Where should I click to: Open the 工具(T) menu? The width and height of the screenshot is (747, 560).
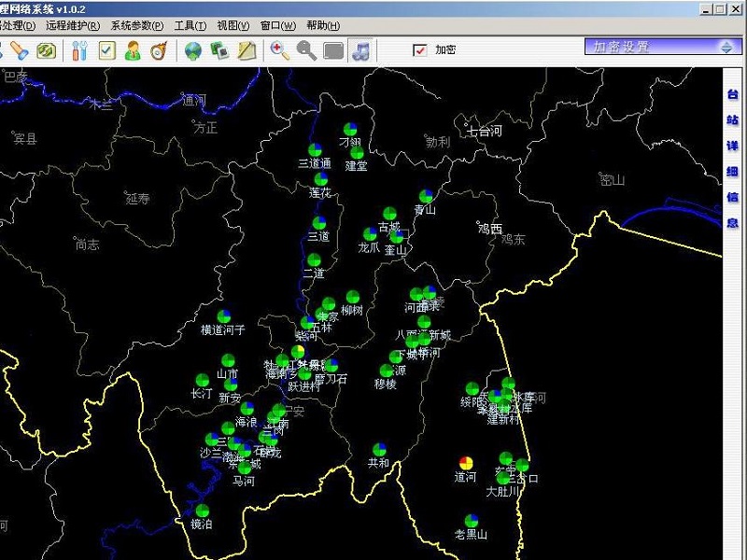(190, 25)
